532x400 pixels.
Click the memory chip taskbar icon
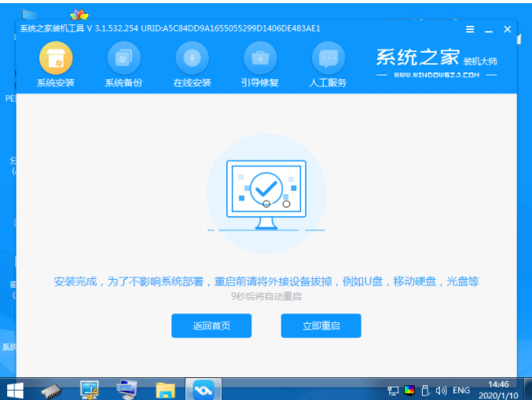52,389
